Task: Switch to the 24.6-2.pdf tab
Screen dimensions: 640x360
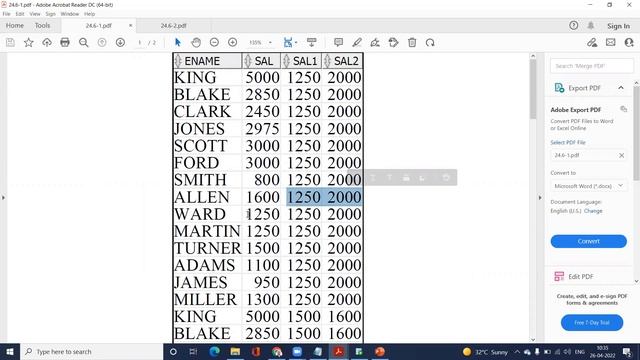Action: [173, 25]
